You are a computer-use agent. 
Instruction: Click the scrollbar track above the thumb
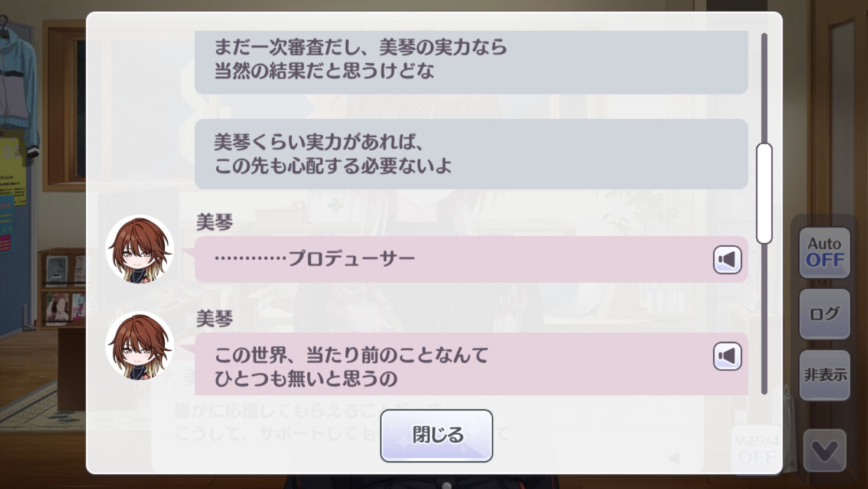(x=764, y=87)
